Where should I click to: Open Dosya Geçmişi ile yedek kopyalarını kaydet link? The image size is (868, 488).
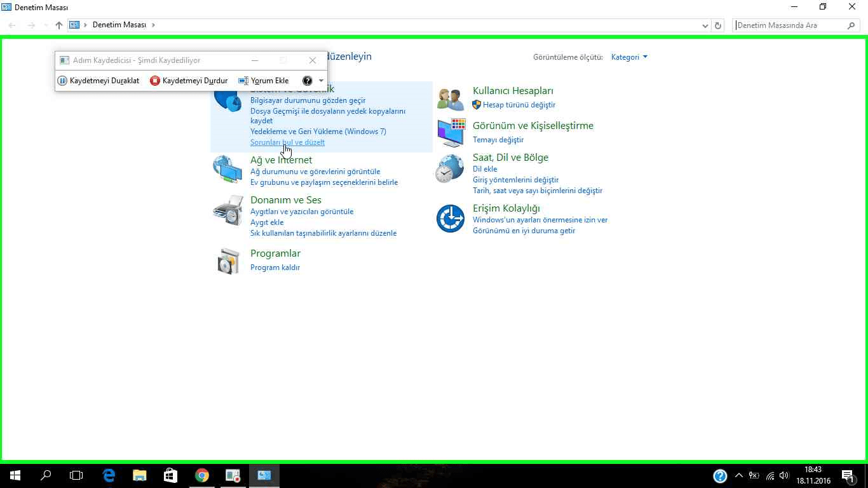click(328, 116)
